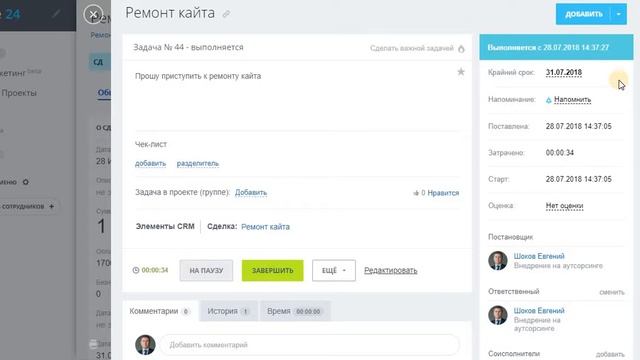
Task: Click the pencil edit icon in the header
Action: (x=56, y=14)
